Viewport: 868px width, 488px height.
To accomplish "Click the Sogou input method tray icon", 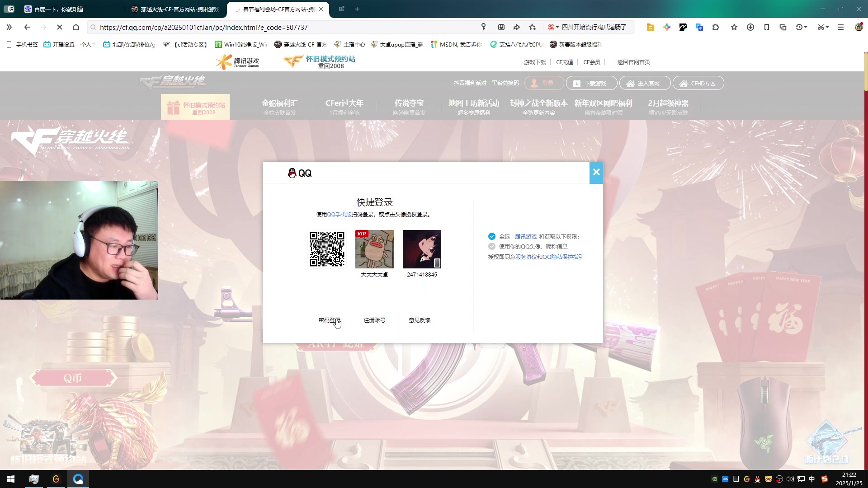I will [825, 479].
